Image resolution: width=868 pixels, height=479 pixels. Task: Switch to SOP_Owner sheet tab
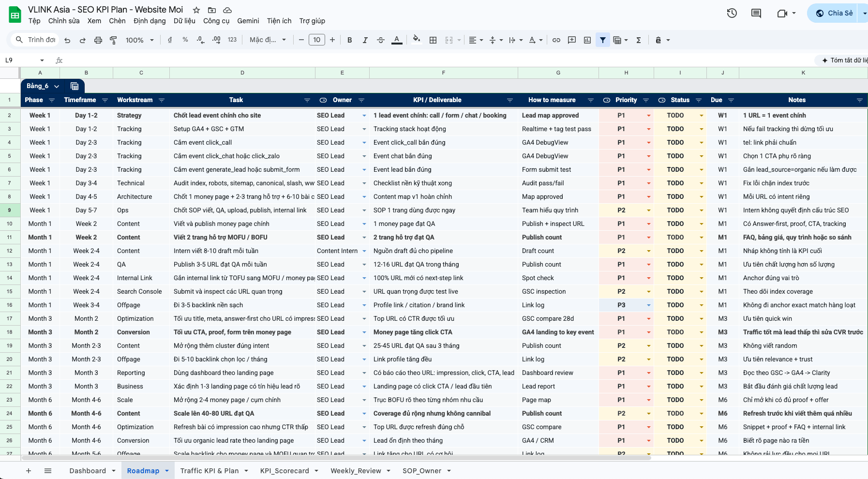[422, 471]
